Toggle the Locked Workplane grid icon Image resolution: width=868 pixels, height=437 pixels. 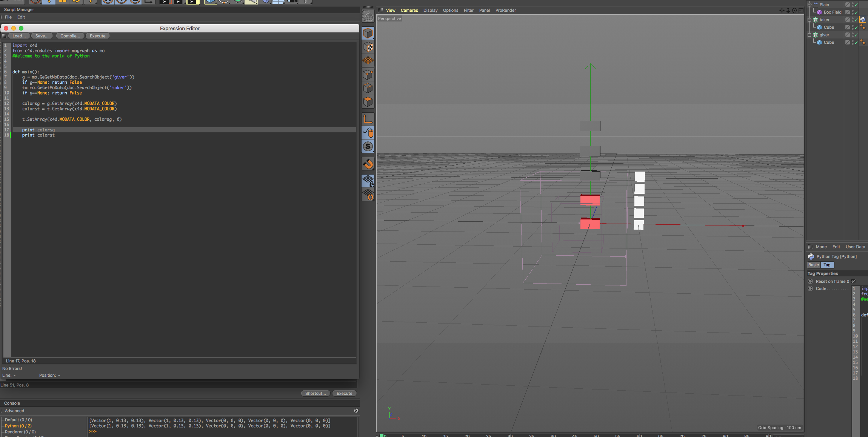368,181
